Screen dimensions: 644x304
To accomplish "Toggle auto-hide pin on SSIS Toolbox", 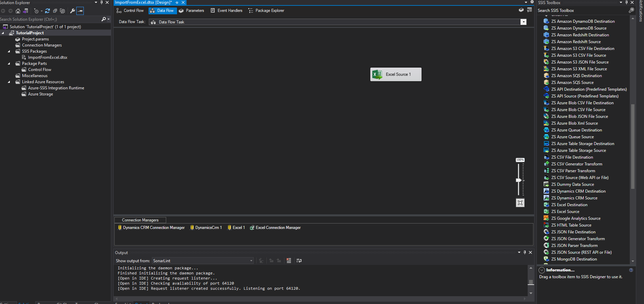I will click(626, 2).
